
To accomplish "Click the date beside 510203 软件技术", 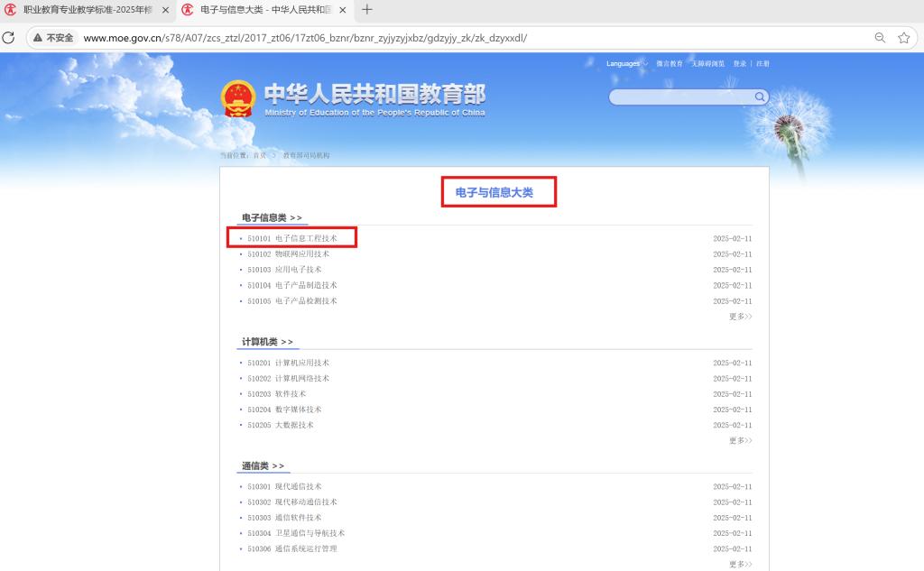I will click(x=733, y=394).
